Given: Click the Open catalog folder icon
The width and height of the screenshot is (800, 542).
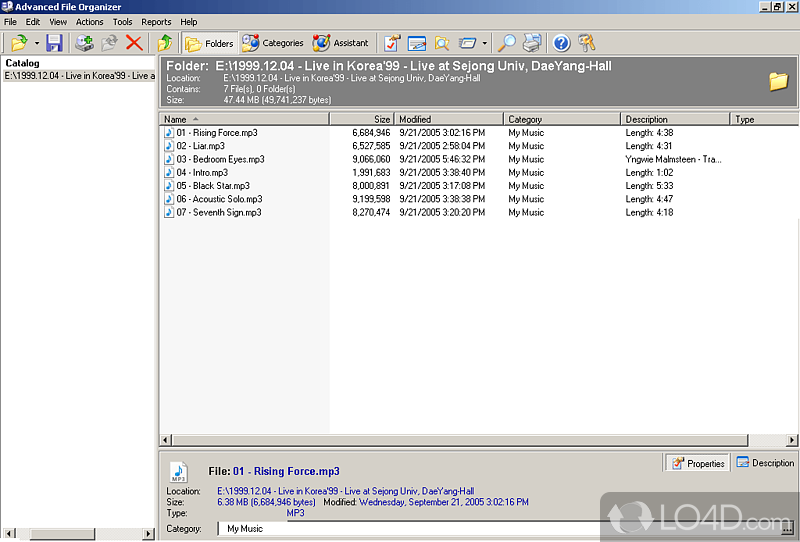Looking at the screenshot, I should [x=19, y=43].
